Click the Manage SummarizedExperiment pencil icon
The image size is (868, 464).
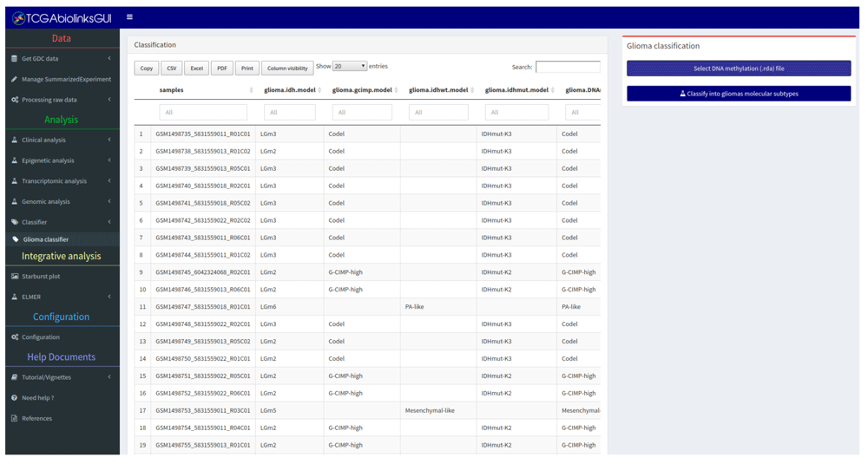click(x=15, y=79)
